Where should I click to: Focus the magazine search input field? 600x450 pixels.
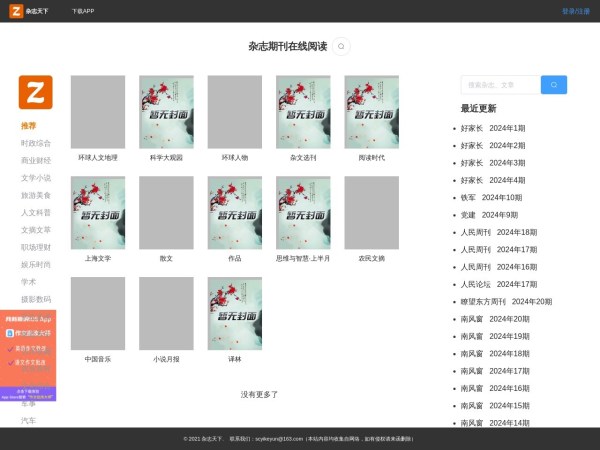[x=500, y=85]
